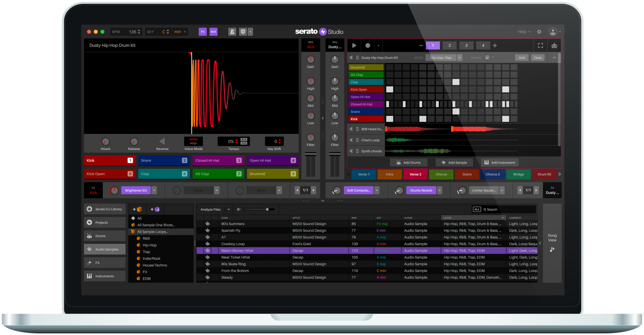Click the Soft Compressor amount knob
Viewport: 644px width, 335px height.
pos(336,191)
